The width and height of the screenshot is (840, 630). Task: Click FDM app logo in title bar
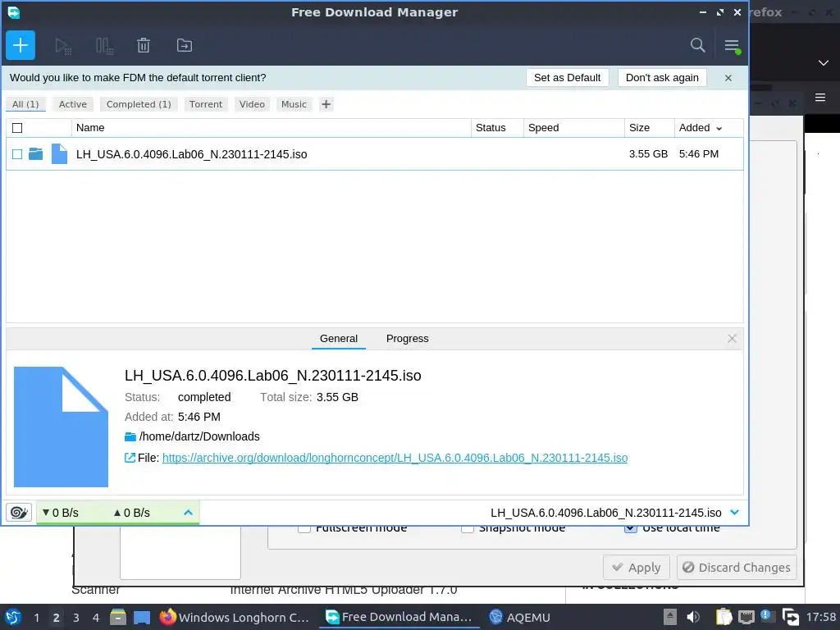pos(13,12)
